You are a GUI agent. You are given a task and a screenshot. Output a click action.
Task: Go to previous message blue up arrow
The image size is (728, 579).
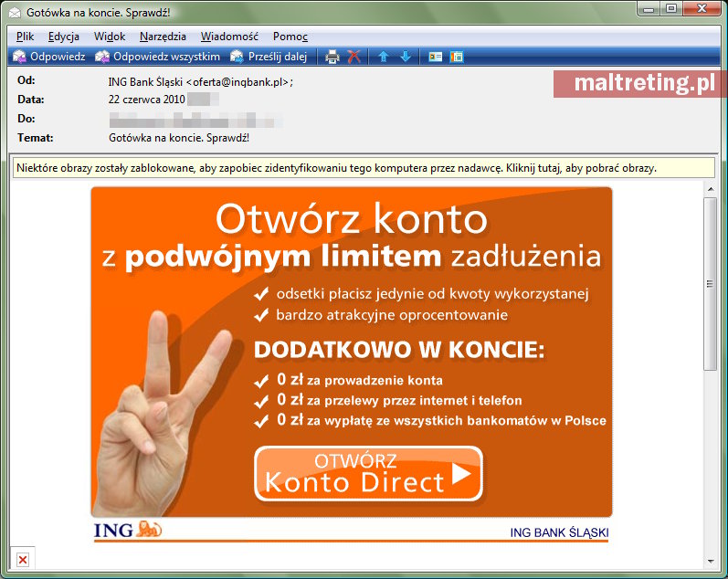coord(383,57)
